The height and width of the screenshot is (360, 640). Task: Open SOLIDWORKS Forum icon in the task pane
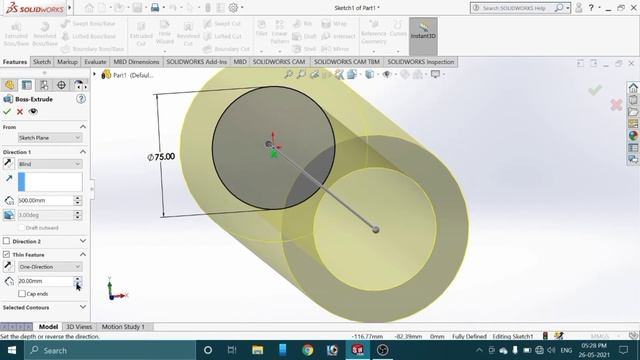[x=633, y=159]
